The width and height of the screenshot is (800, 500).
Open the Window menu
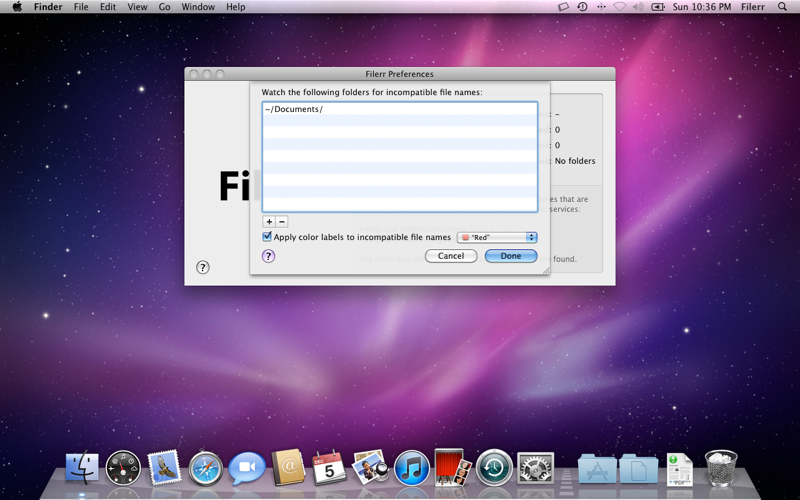point(198,7)
